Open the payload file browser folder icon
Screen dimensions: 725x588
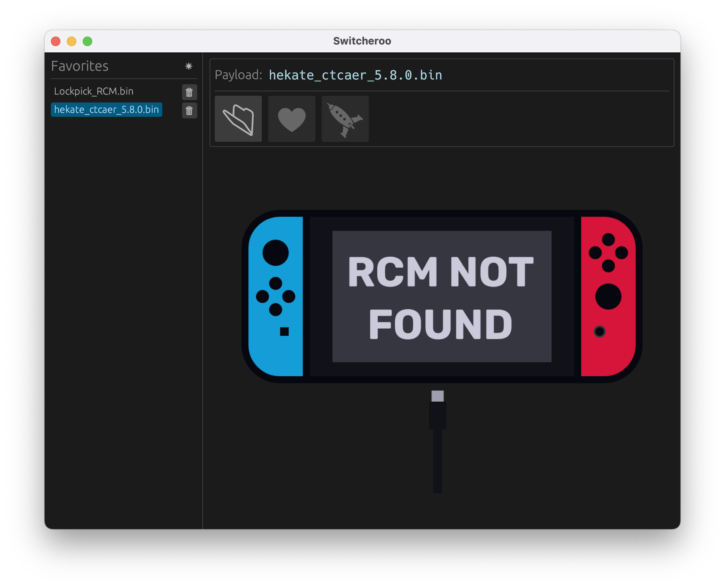[x=238, y=119]
